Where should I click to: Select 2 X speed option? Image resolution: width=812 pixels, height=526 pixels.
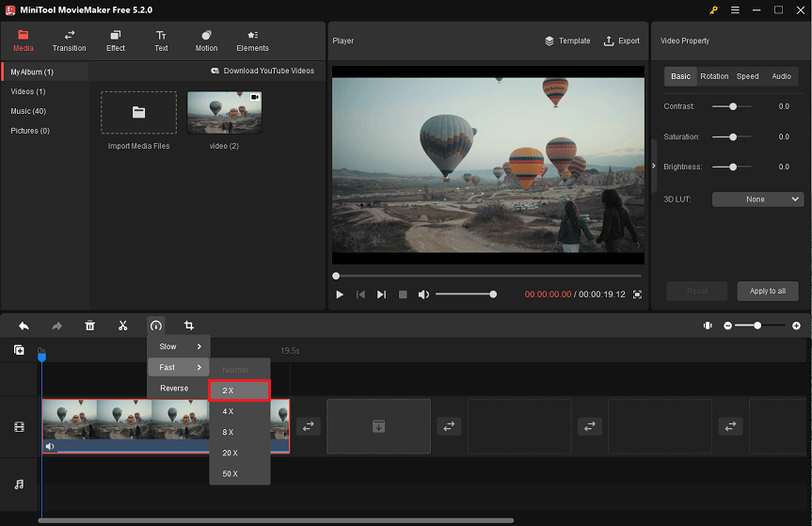pos(239,391)
